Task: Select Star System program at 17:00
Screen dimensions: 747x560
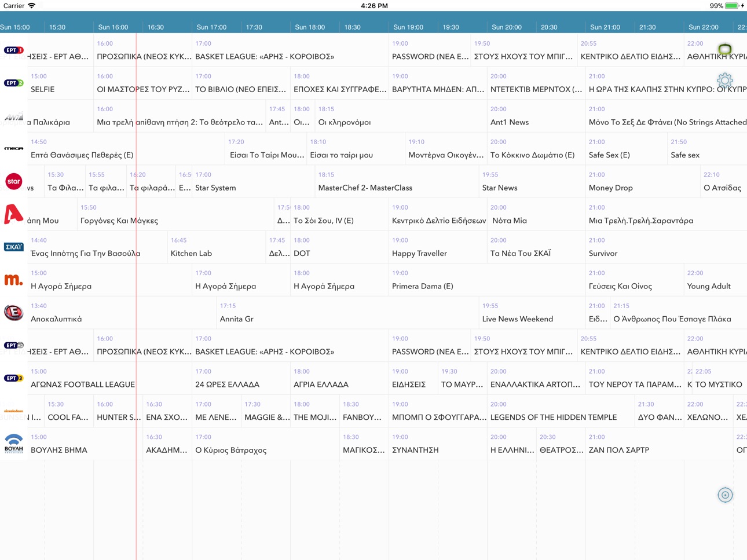Action: [253, 182]
